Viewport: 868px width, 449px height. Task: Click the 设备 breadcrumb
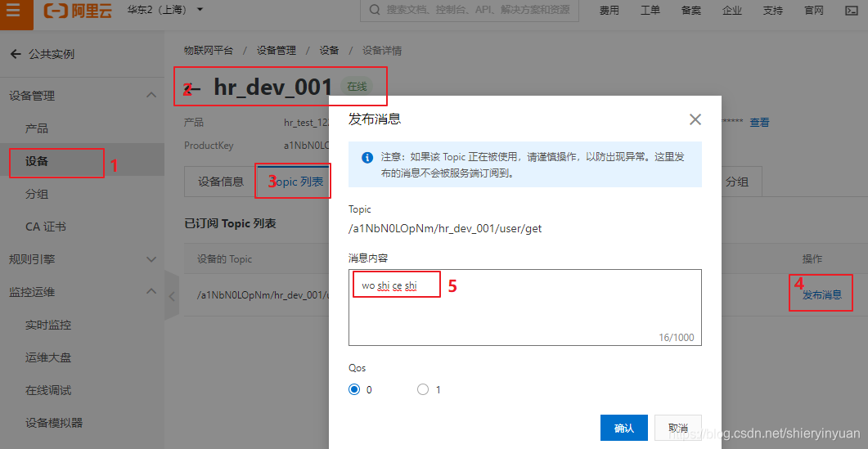coord(329,51)
